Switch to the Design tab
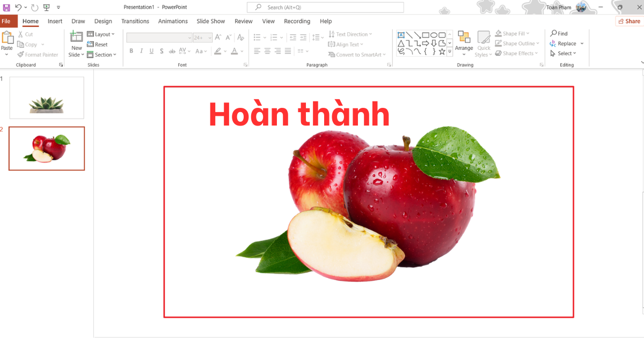644x338 pixels. (103, 21)
